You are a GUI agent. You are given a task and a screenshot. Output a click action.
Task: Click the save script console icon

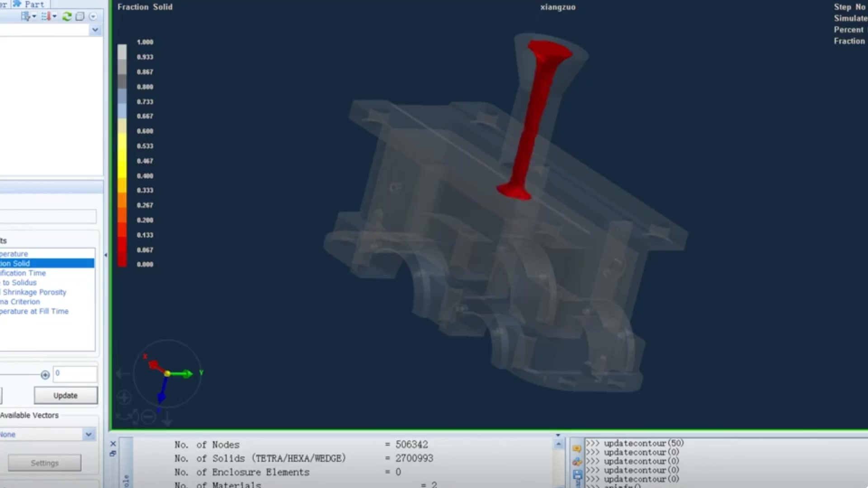577,475
